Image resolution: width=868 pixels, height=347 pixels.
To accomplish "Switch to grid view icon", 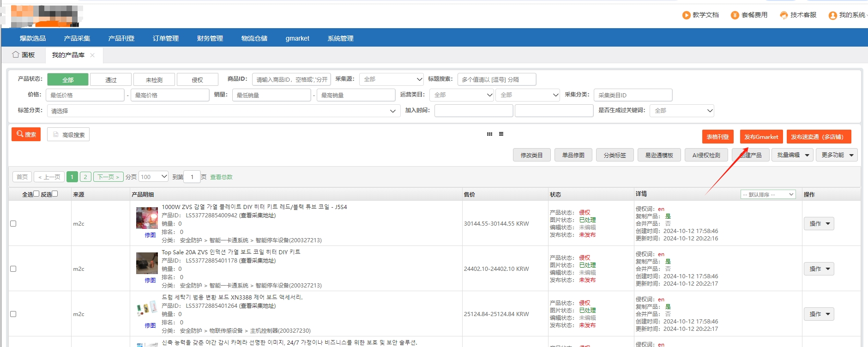I will tap(489, 134).
